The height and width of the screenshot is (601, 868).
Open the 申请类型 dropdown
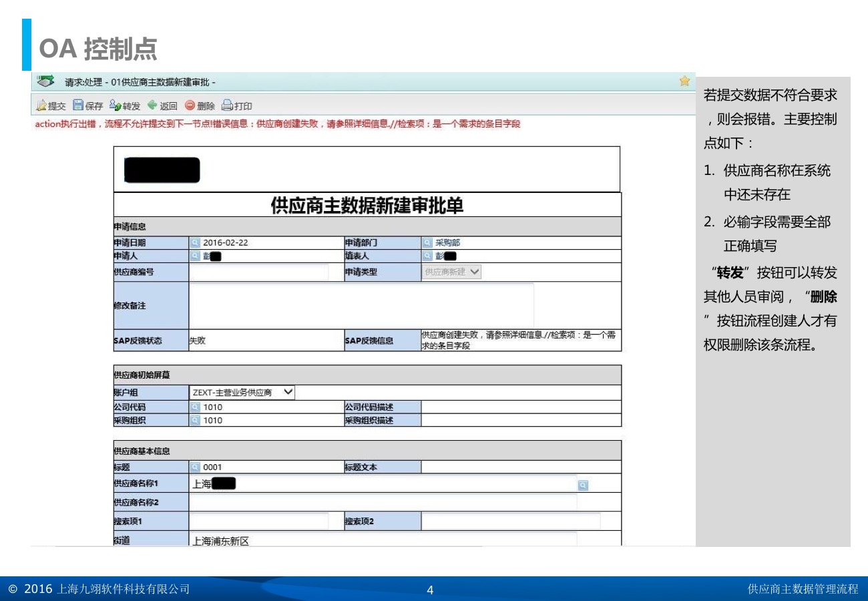pyautogui.click(x=452, y=272)
